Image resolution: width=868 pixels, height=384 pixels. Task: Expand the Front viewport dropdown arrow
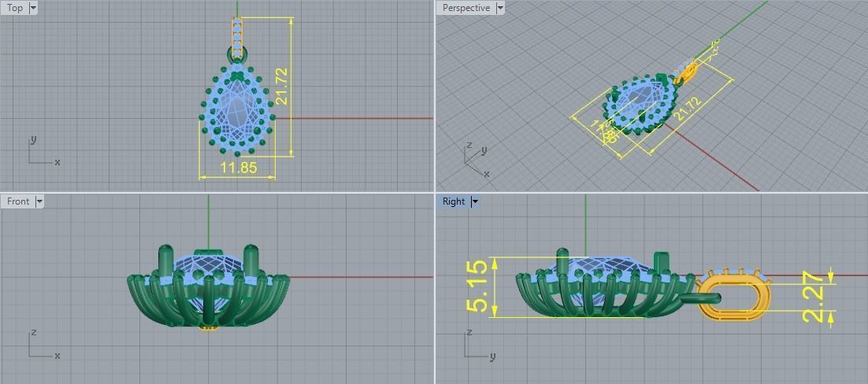coord(39,201)
